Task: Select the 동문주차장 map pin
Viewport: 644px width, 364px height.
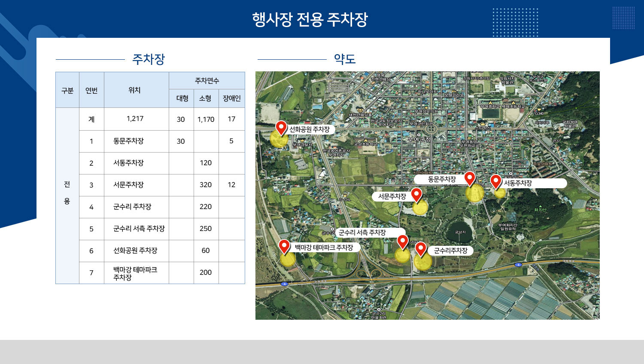Action: coord(470,177)
